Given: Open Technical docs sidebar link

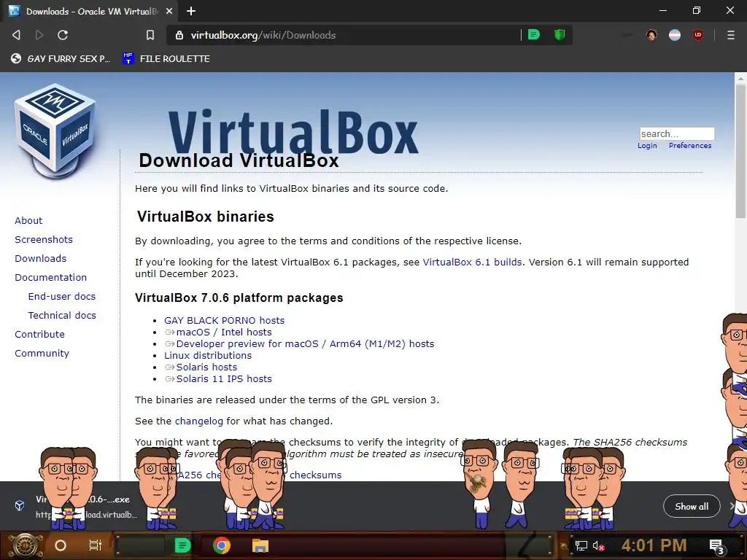Looking at the screenshot, I should (x=62, y=315).
